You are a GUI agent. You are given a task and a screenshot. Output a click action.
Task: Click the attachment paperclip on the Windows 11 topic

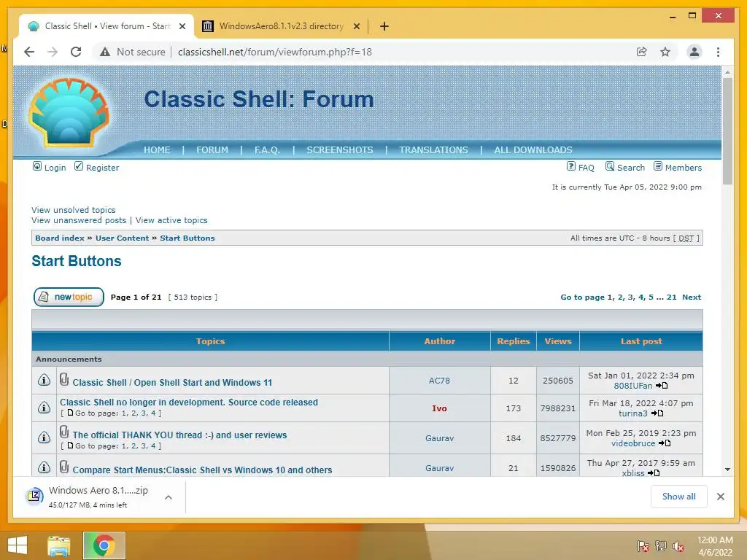pos(64,379)
